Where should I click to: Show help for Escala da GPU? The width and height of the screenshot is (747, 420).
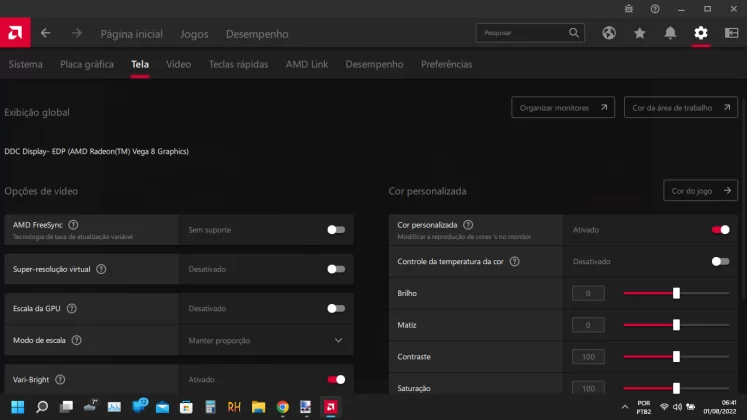coord(71,309)
